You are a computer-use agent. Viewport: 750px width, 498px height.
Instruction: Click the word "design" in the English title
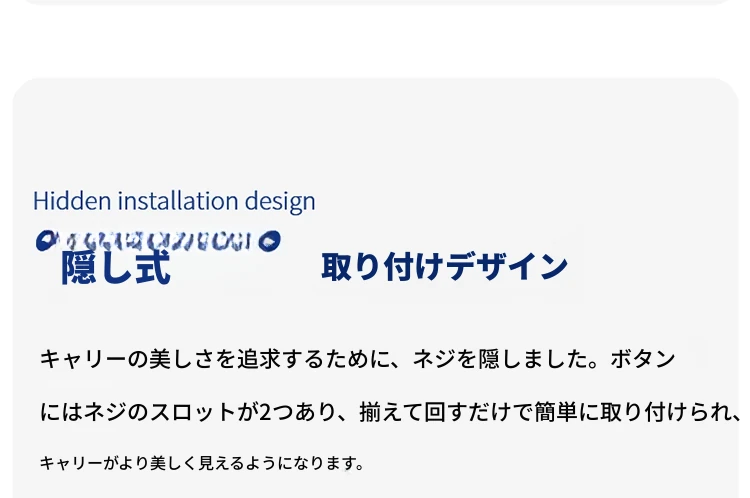click(x=280, y=201)
